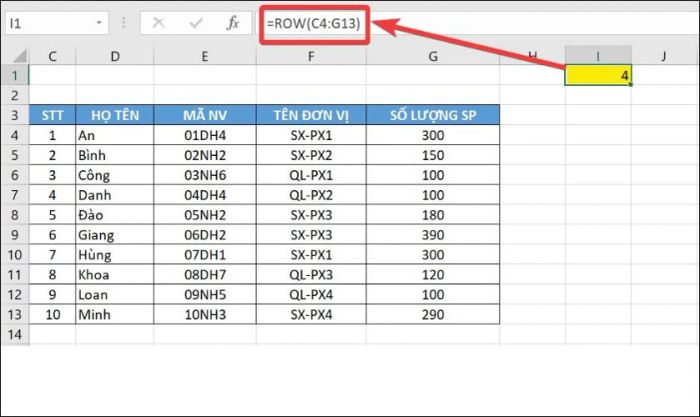This screenshot has height=417, width=700.
Task: Select row 3 header
Action: 15,115
